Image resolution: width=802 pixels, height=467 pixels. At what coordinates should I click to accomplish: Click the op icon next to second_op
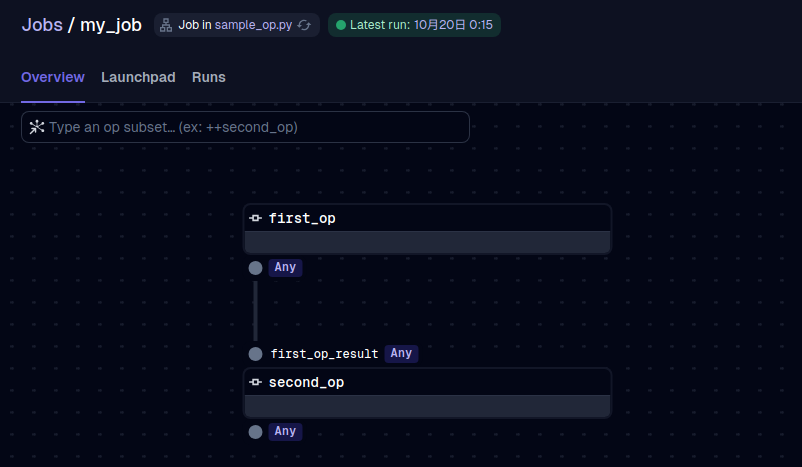point(255,382)
